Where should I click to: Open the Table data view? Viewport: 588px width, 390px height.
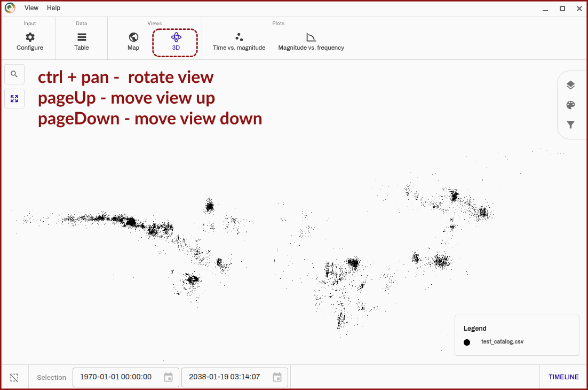(82, 41)
